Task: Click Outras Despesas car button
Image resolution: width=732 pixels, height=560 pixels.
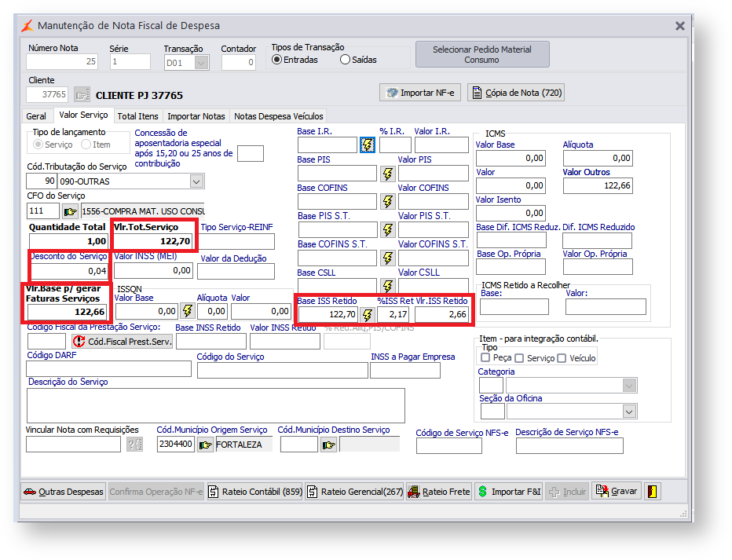Action: 64,492
